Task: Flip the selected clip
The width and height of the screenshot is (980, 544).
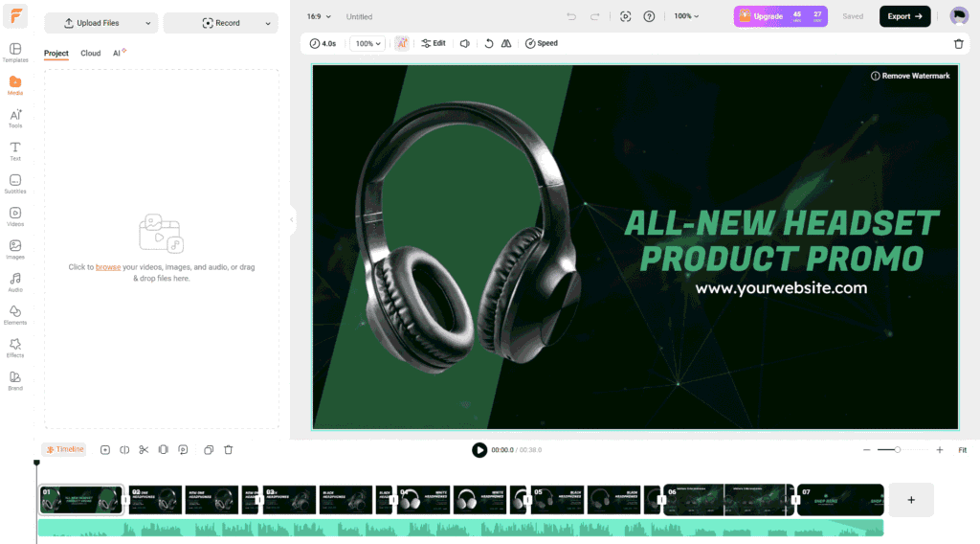Action: pos(506,43)
